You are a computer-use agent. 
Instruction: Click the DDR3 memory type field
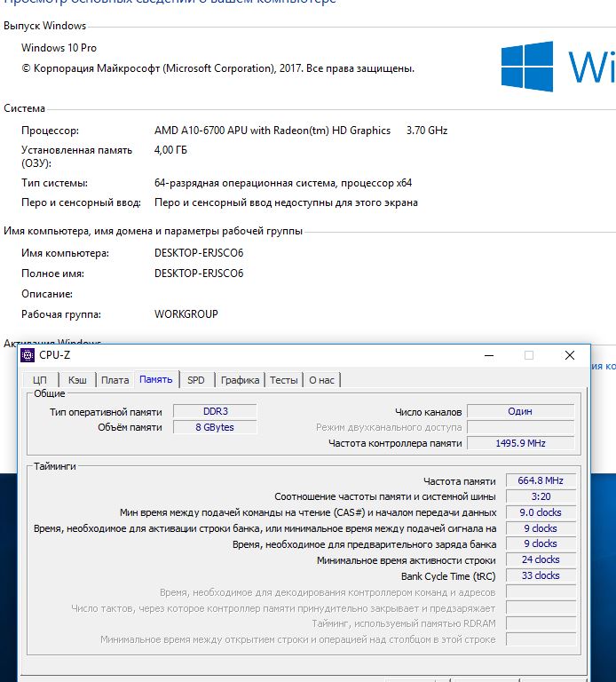tap(215, 411)
